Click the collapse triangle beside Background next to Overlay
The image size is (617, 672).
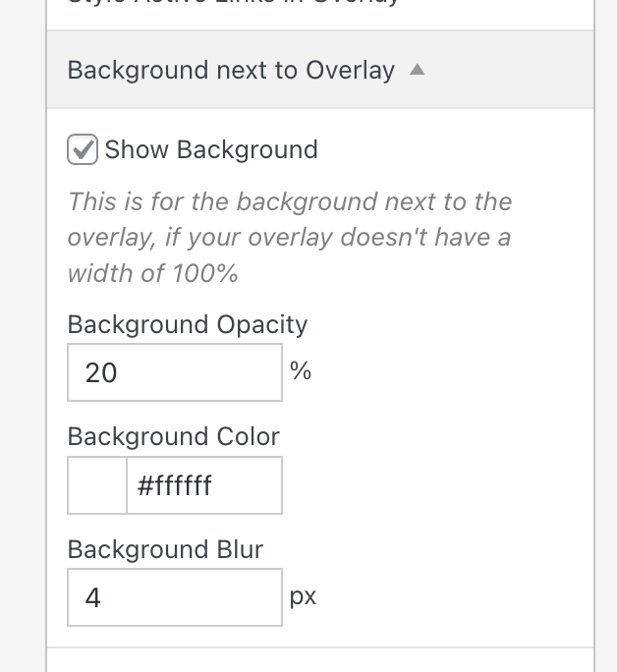(x=418, y=70)
